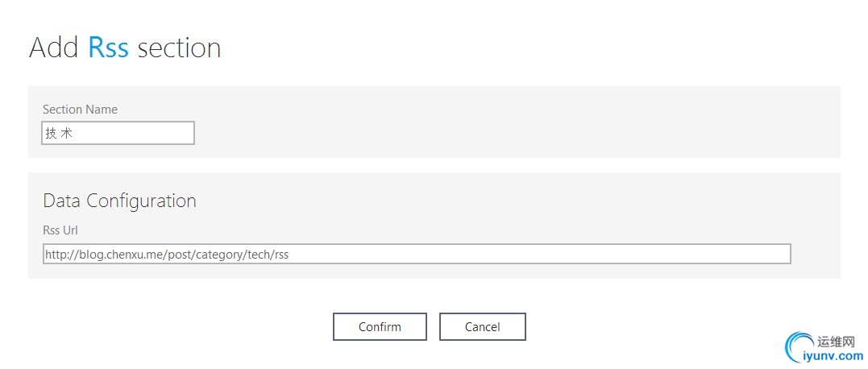Viewport: 868px width, 369px height.
Task: Click the blue "Rss" word in title
Action: point(108,48)
